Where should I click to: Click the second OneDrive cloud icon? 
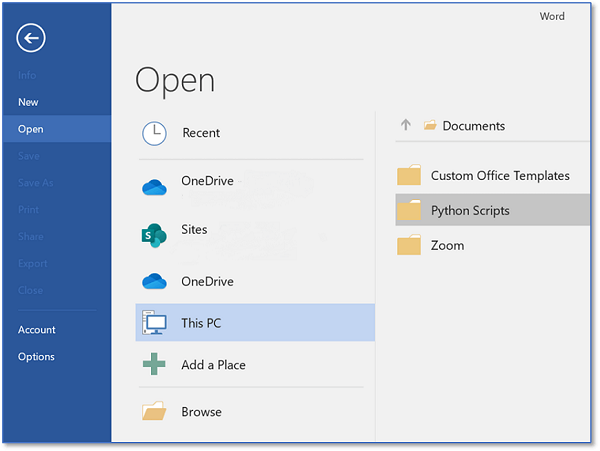pyautogui.click(x=154, y=281)
